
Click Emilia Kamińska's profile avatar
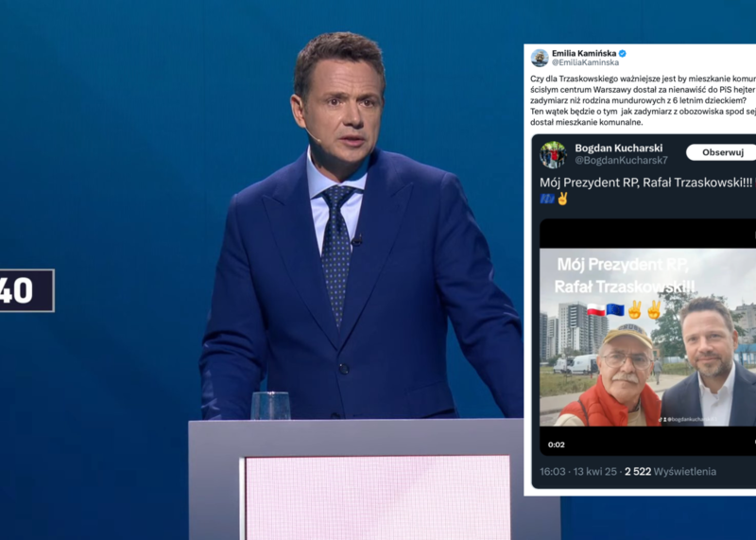tap(540, 58)
